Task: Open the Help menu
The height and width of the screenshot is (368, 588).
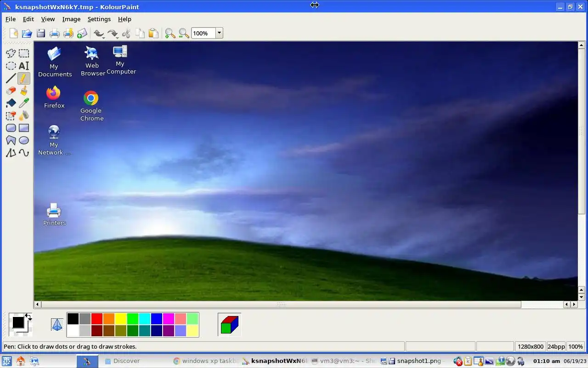Action: (x=124, y=19)
